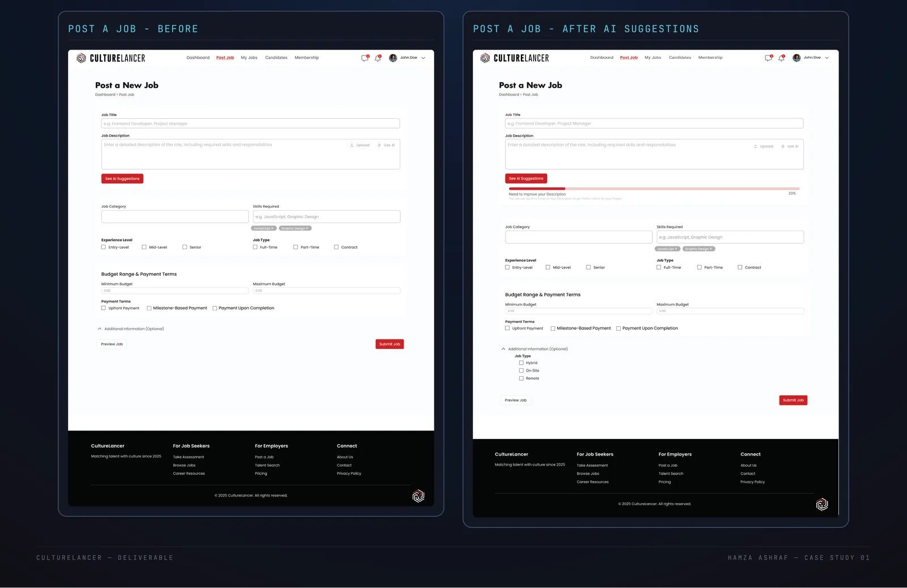Image resolution: width=907 pixels, height=588 pixels.
Task: Focus Maximum Budget field in After panel
Action: pyautogui.click(x=730, y=311)
